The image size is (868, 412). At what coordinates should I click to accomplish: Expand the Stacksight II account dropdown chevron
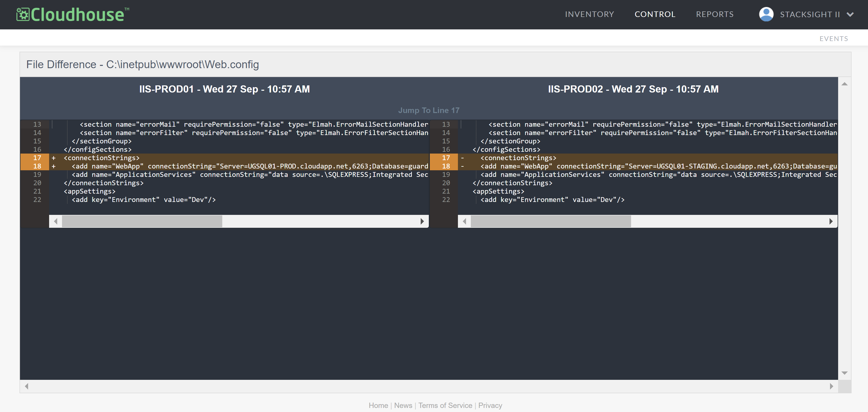pos(850,14)
